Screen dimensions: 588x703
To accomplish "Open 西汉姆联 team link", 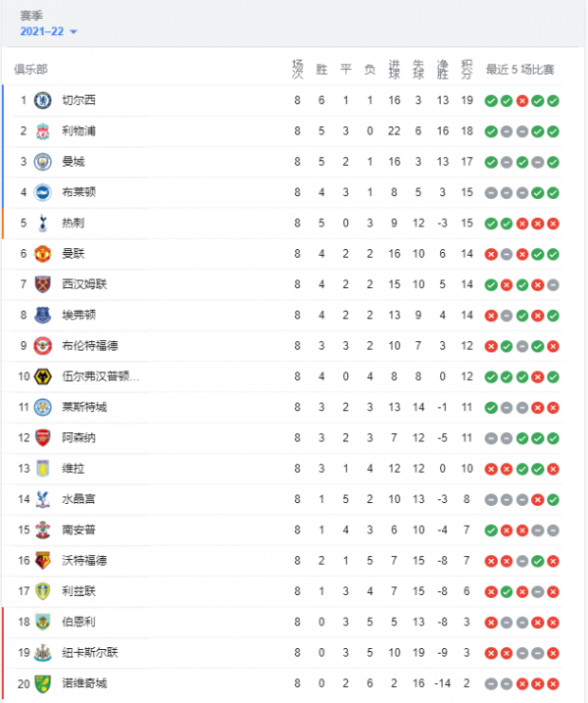I will tap(84, 284).
